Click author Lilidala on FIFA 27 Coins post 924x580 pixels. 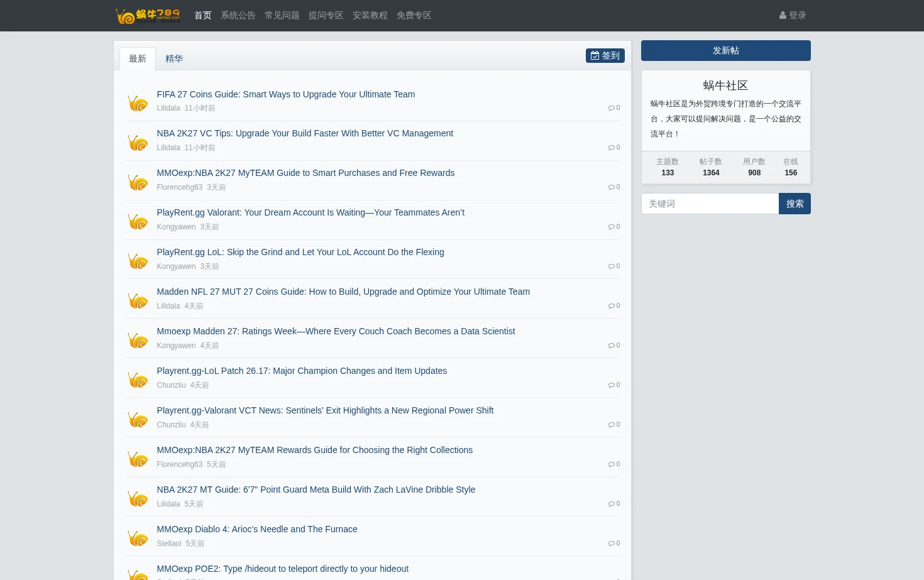(168, 108)
